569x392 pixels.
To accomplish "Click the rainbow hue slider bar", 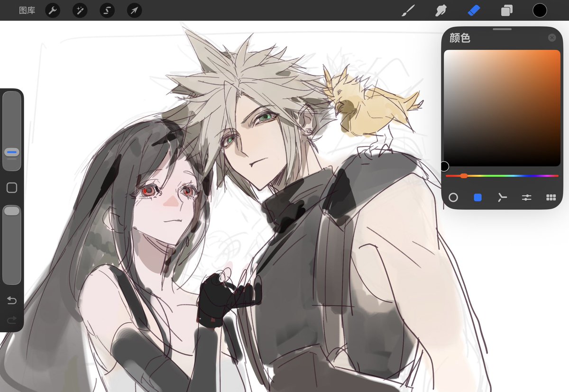I will [x=502, y=176].
